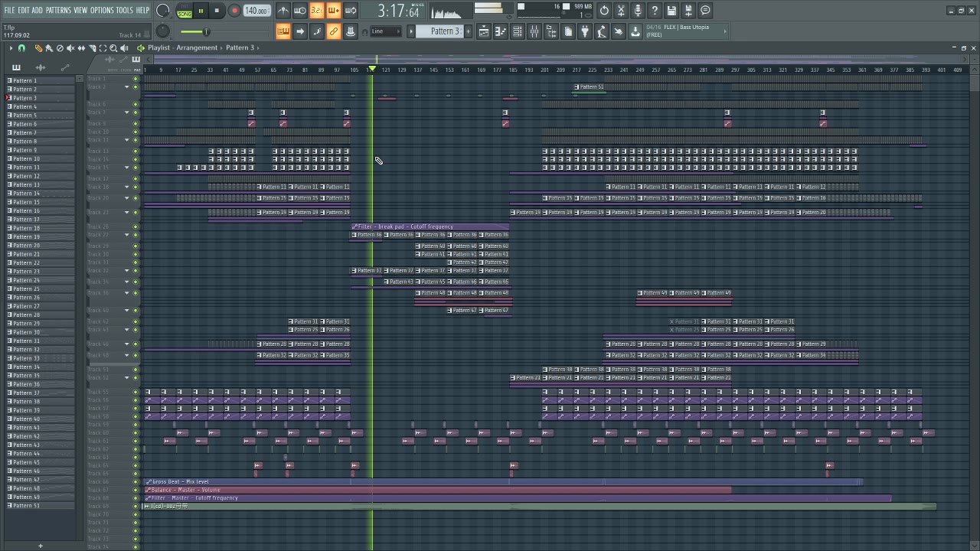Toggle the overdub blend recording icon
980x551 pixels.
[x=334, y=11]
